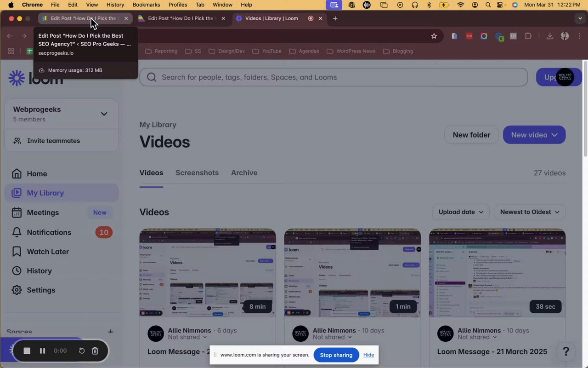Open the blue clipboard extension icon
Viewport: 588px width, 368px height.
pyautogui.click(x=454, y=36)
